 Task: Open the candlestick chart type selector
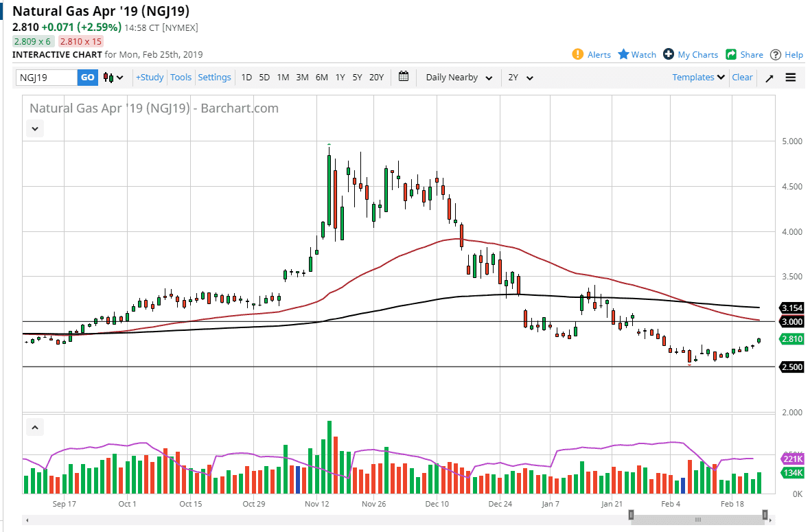(x=113, y=78)
